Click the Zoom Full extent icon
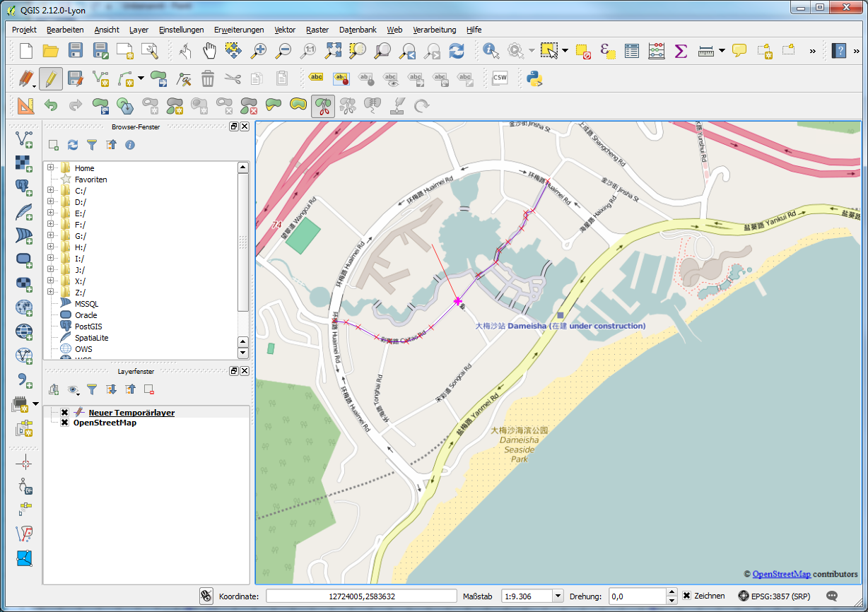This screenshot has width=868, height=612. 334,50
